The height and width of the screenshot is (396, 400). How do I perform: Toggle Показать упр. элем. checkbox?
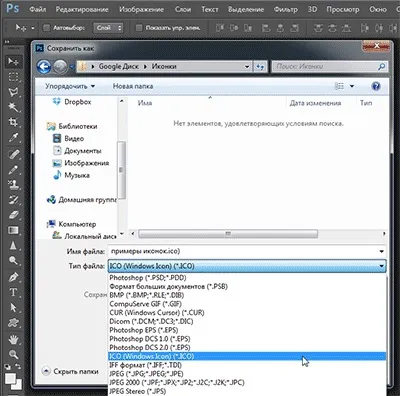[x=139, y=28]
